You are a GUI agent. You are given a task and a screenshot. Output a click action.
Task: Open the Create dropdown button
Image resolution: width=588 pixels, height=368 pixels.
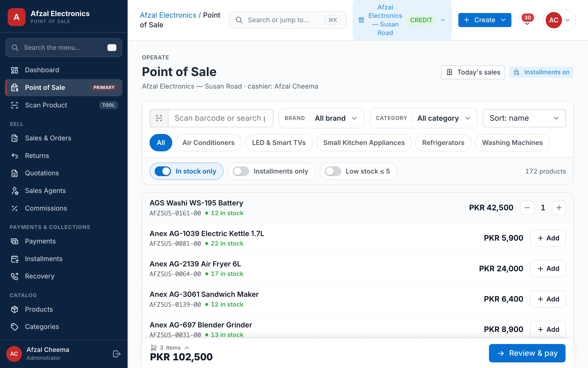[x=485, y=20]
